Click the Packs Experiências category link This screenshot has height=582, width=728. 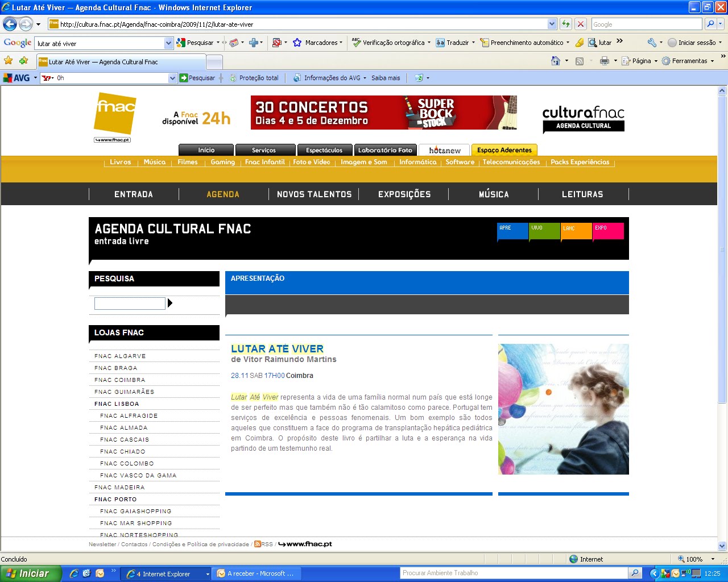pyautogui.click(x=580, y=162)
